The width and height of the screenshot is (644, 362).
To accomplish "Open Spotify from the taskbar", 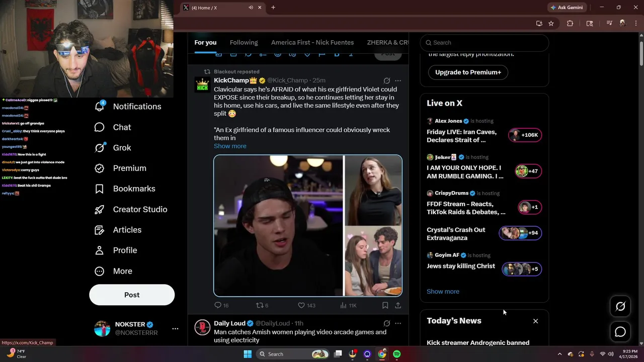I will (396, 354).
